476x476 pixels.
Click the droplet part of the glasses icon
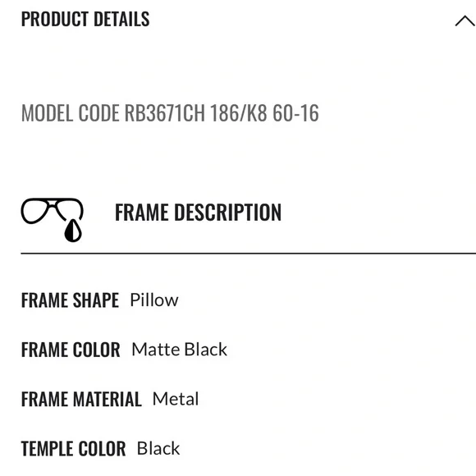coord(73,231)
